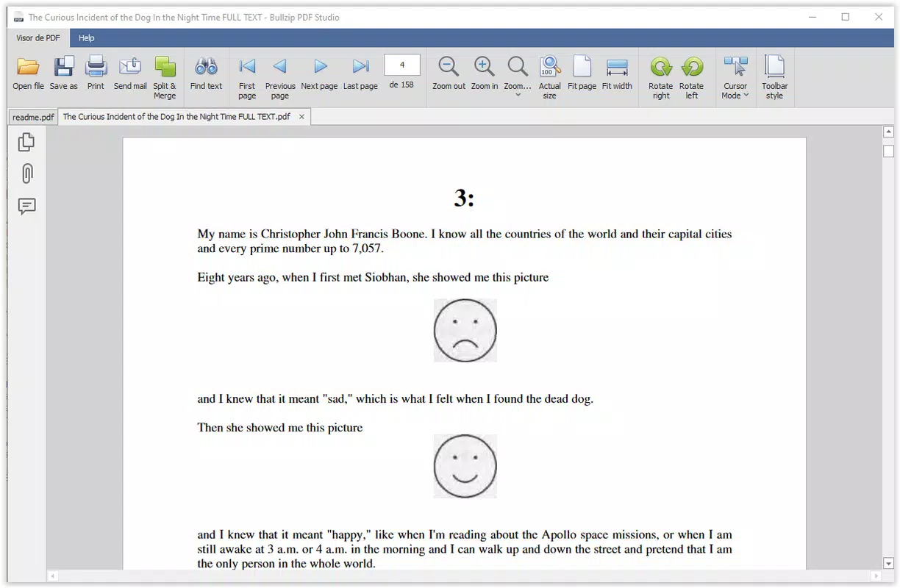Click the text "My name is Christopher John Francis Boone"

click(x=312, y=234)
